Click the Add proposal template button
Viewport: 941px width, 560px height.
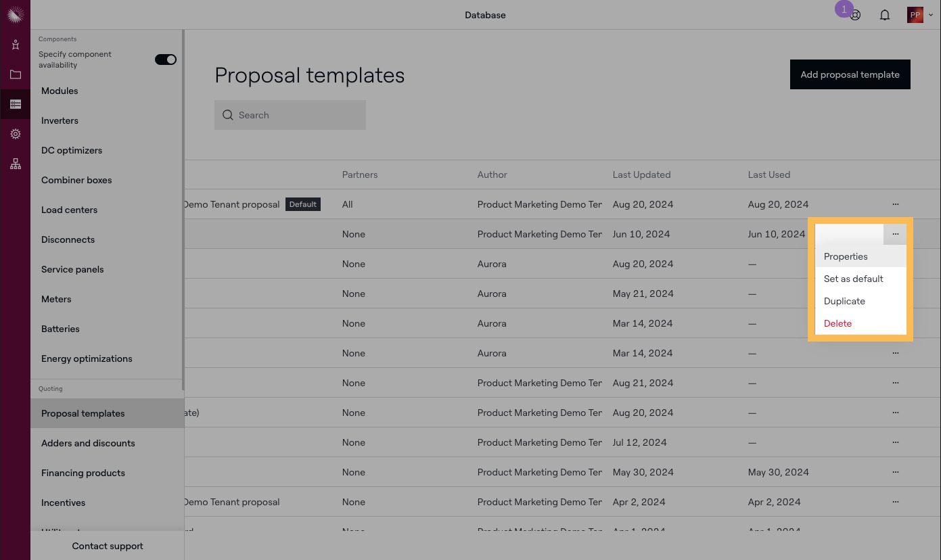tap(850, 74)
